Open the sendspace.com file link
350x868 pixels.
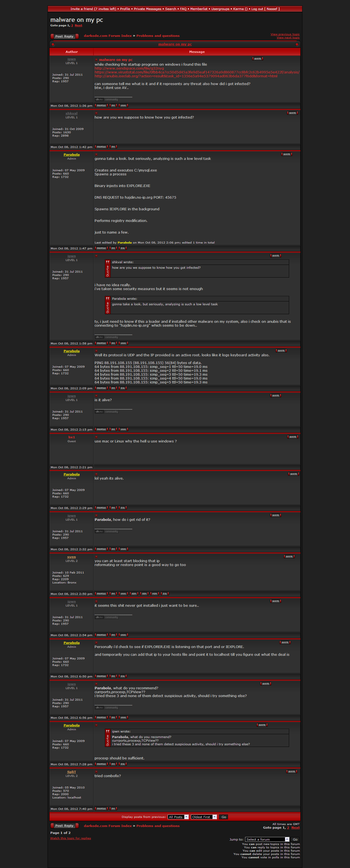tap(129, 68)
